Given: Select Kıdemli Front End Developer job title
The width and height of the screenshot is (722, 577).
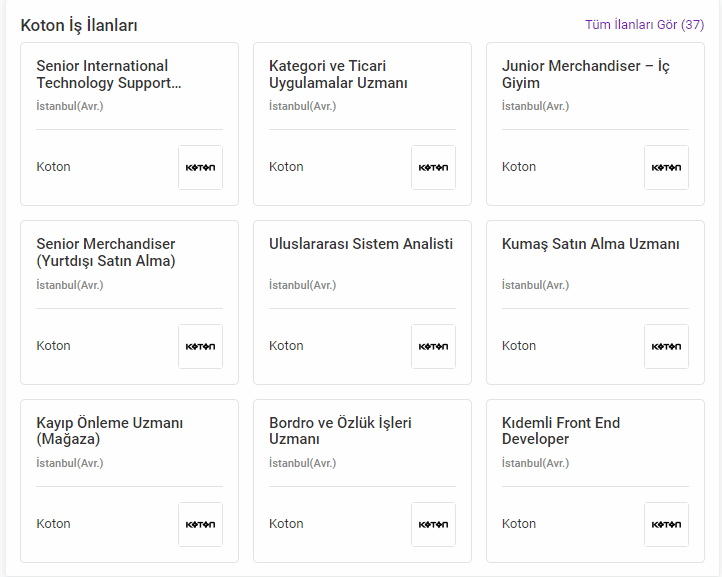Looking at the screenshot, I should pos(561,431).
